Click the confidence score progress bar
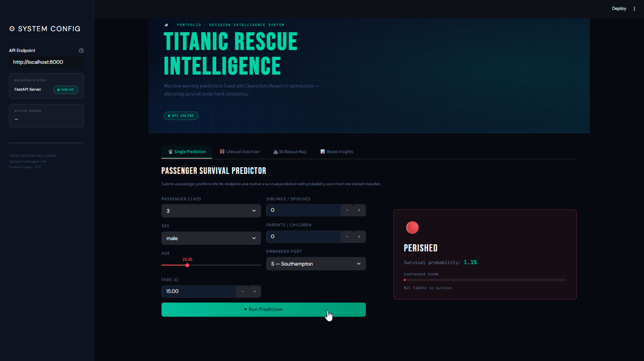This screenshot has width=644, height=361. [x=485, y=280]
